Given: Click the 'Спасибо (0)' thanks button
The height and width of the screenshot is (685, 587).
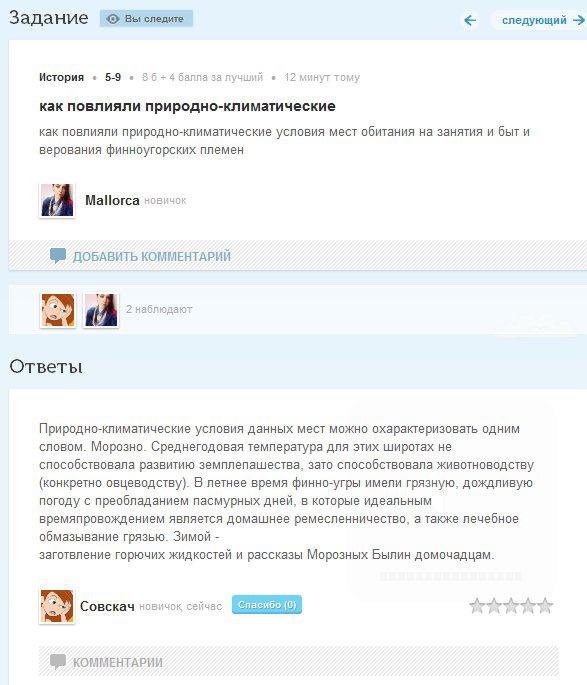Looking at the screenshot, I should [267, 605].
